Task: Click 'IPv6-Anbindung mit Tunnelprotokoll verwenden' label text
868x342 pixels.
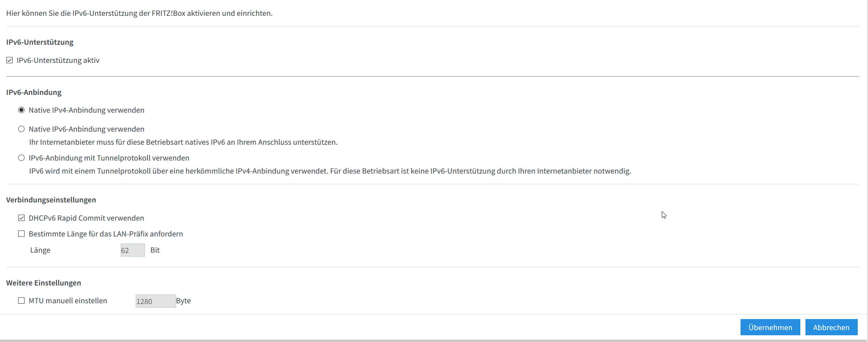Action: pos(109,158)
